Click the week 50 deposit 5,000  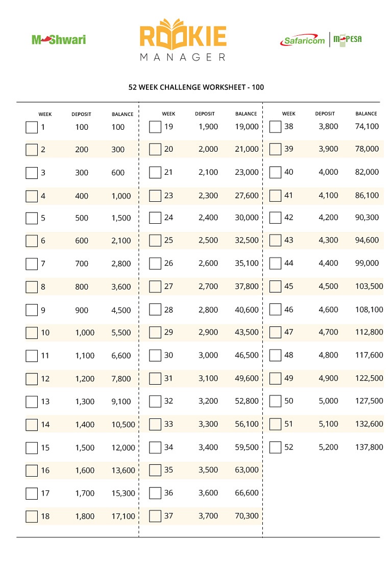pos(328,401)
